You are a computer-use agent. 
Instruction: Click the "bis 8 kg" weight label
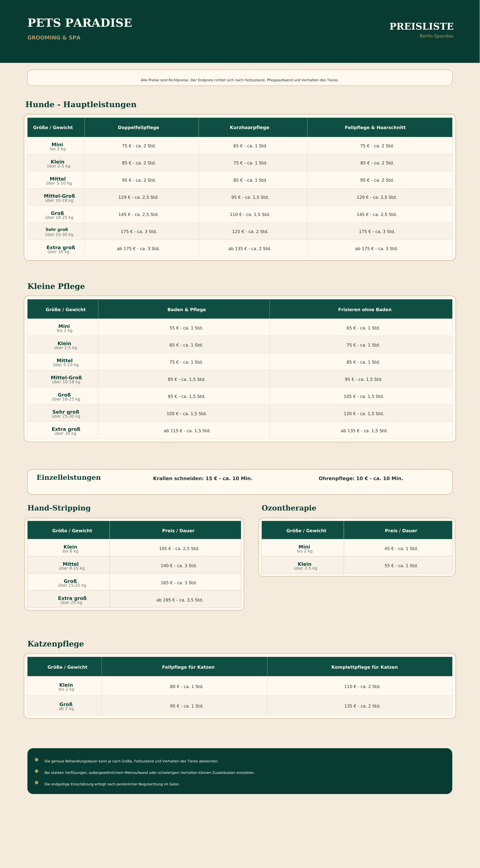pos(70,551)
